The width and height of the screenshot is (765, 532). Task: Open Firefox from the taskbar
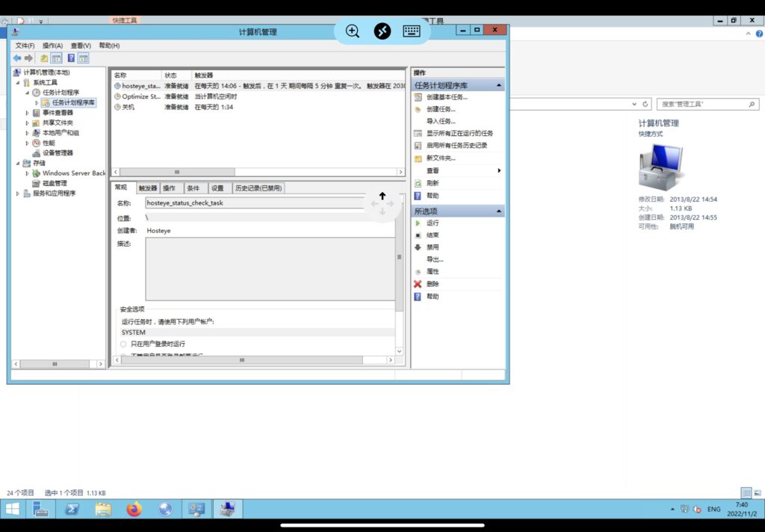[x=134, y=510]
